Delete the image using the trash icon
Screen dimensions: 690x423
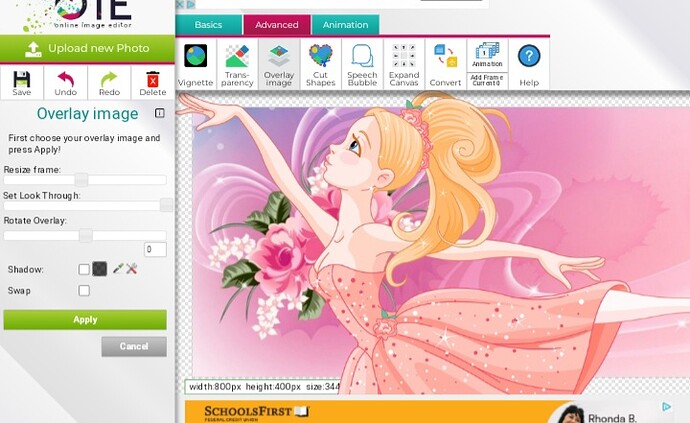(152, 82)
